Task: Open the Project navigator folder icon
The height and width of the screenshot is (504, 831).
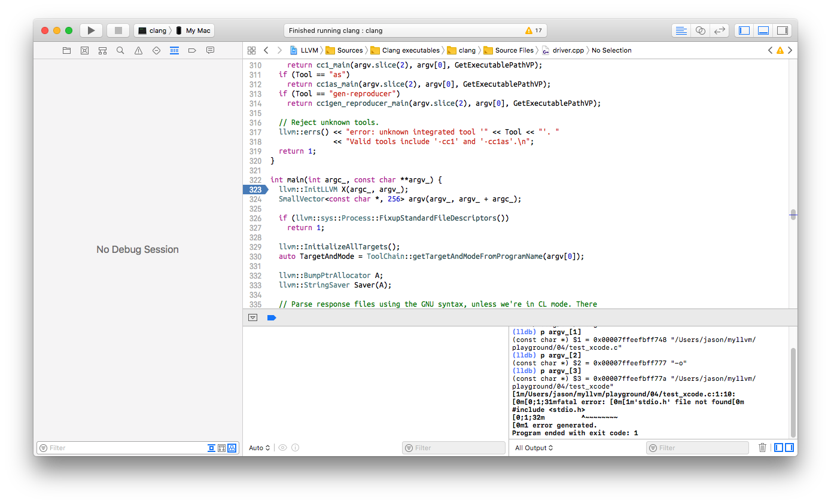Action: point(66,51)
